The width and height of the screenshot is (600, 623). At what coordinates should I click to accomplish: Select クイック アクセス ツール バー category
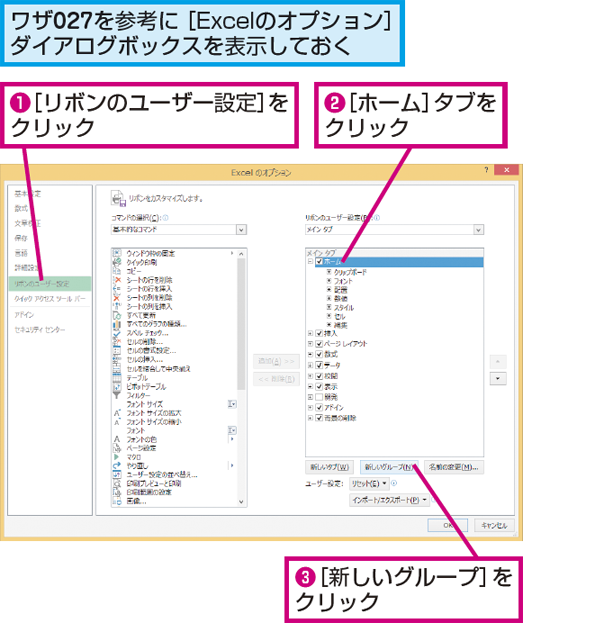[50, 299]
